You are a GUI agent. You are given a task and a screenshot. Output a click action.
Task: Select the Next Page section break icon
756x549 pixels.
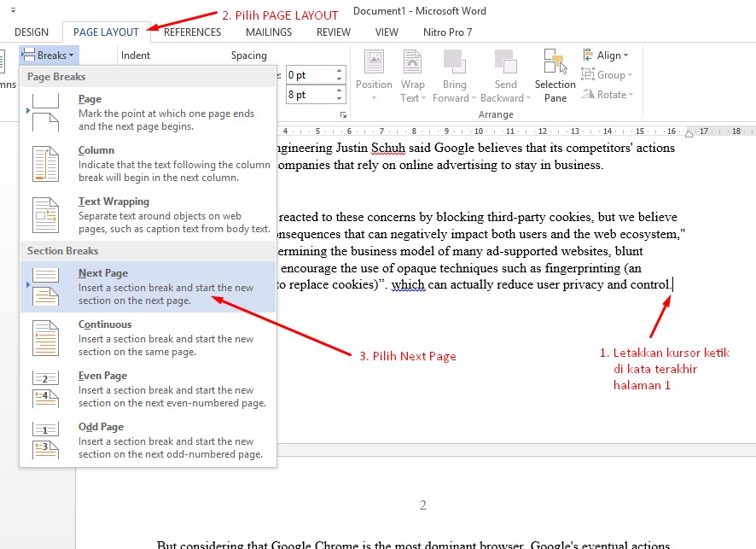[x=45, y=286]
